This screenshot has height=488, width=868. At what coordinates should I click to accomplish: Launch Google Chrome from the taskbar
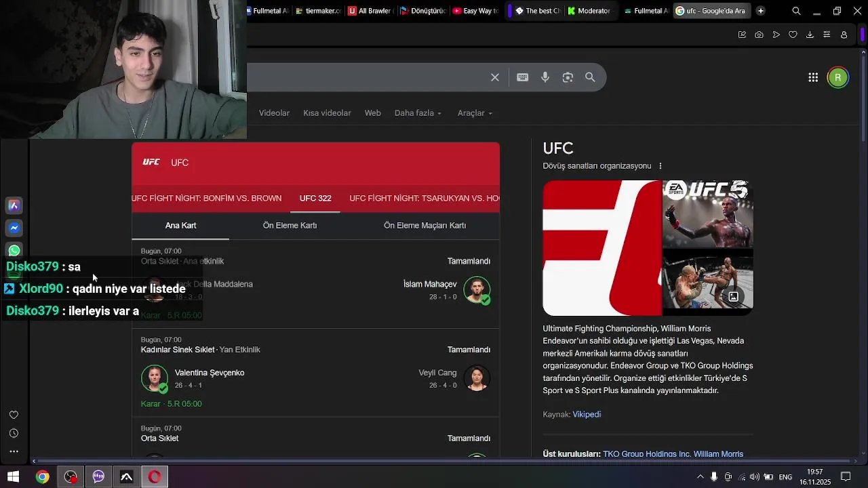[42, 477]
